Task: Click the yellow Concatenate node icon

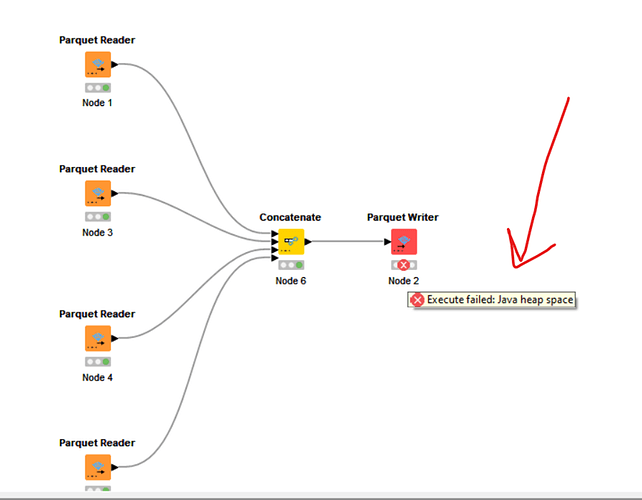Action: pos(290,241)
